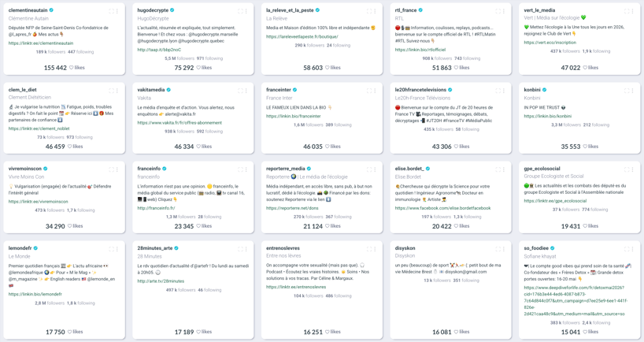Click the fullscreen icon on lemondefr card
Viewport: 644px width, 342px height.
111,249
